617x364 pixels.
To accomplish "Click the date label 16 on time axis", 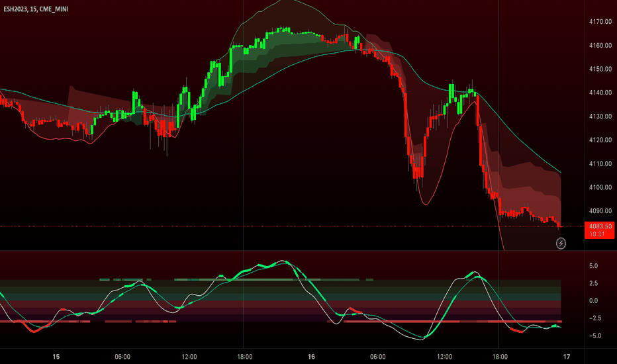I will (x=311, y=357).
